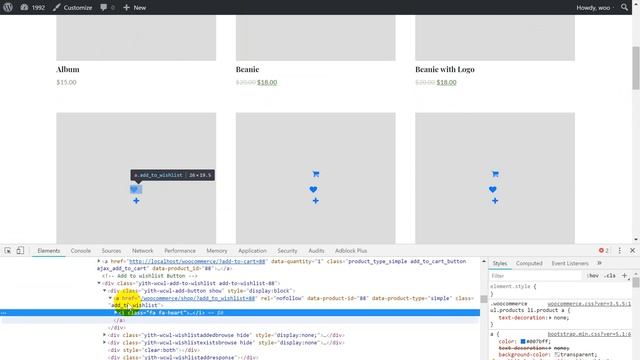Click the cart icon on the middle product
Screen dimensions: 640x360
click(316, 174)
